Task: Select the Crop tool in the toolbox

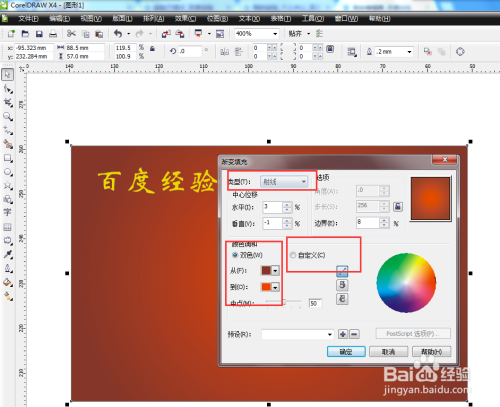Action: click(8, 103)
